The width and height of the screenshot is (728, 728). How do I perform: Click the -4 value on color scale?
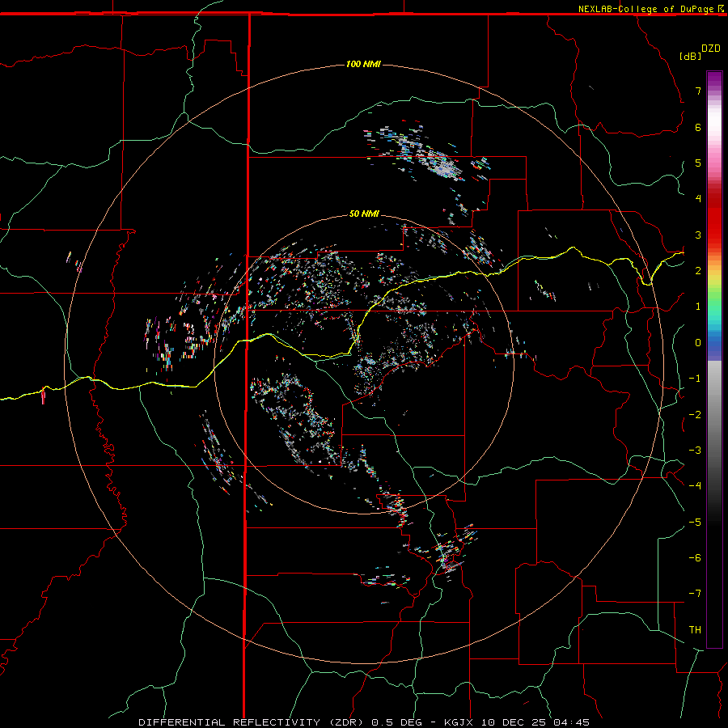coord(695,485)
